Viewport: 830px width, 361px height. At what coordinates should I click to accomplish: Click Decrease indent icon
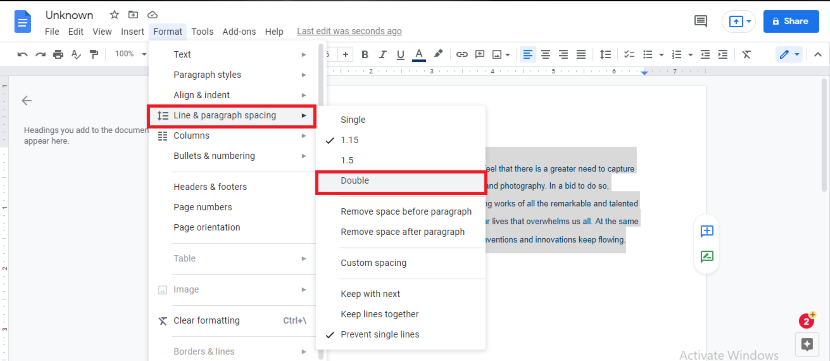click(705, 54)
